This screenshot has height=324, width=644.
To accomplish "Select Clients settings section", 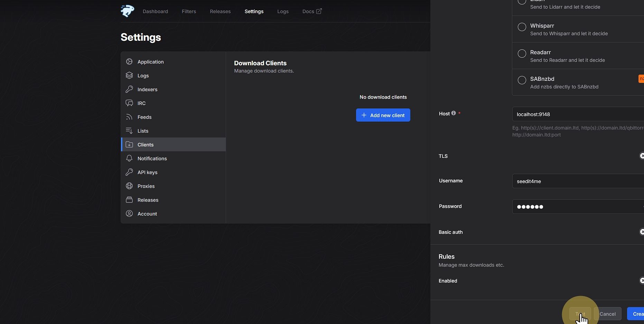I will pos(174,144).
